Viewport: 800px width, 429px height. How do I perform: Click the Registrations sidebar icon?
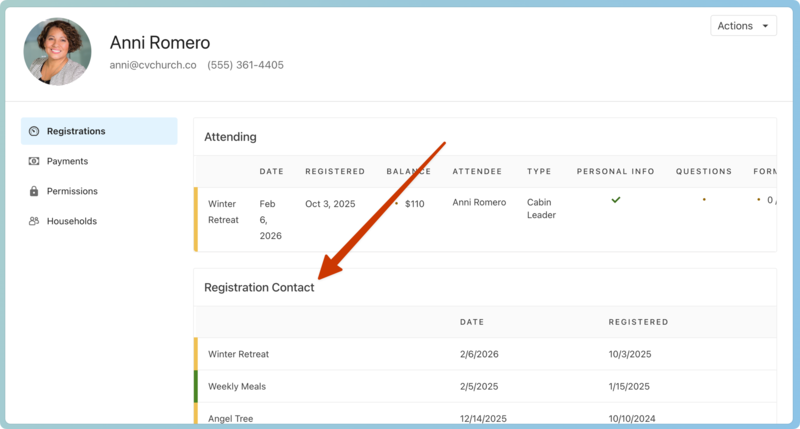pyautogui.click(x=34, y=131)
